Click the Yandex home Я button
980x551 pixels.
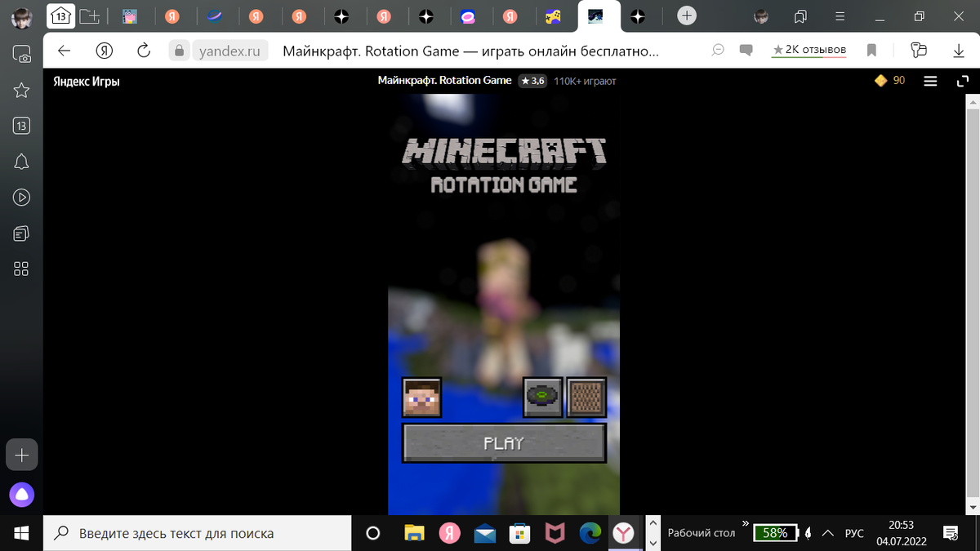104,51
